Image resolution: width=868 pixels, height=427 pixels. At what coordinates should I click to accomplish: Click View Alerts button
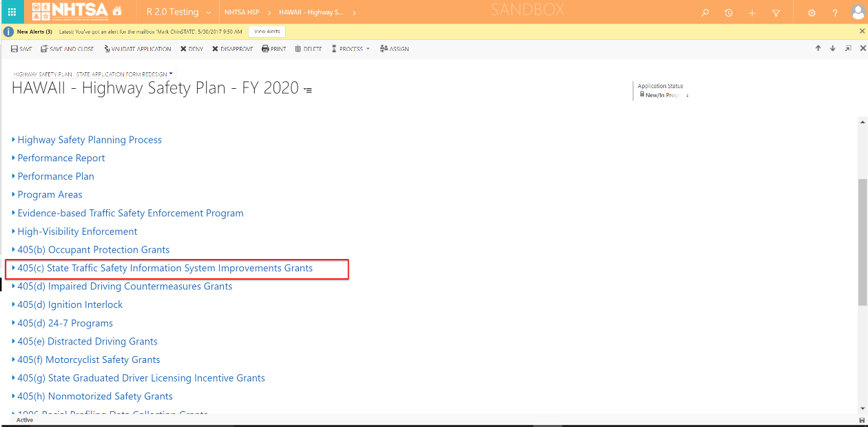coord(267,32)
